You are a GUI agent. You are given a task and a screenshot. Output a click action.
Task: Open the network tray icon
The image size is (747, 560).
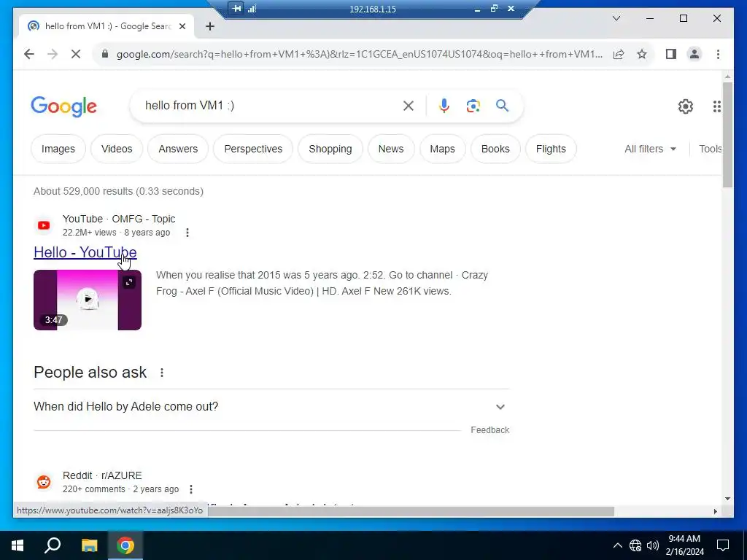click(x=635, y=545)
